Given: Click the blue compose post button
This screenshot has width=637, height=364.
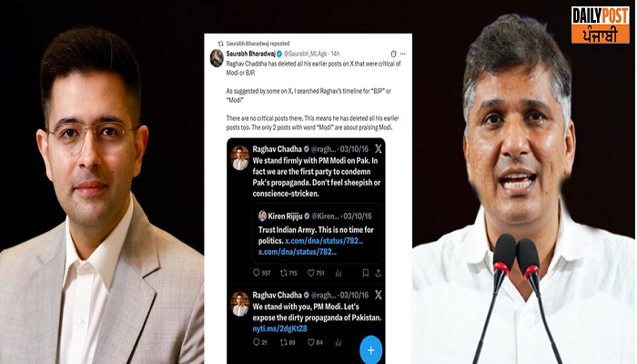Looking at the screenshot, I should pyautogui.click(x=370, y=348).
